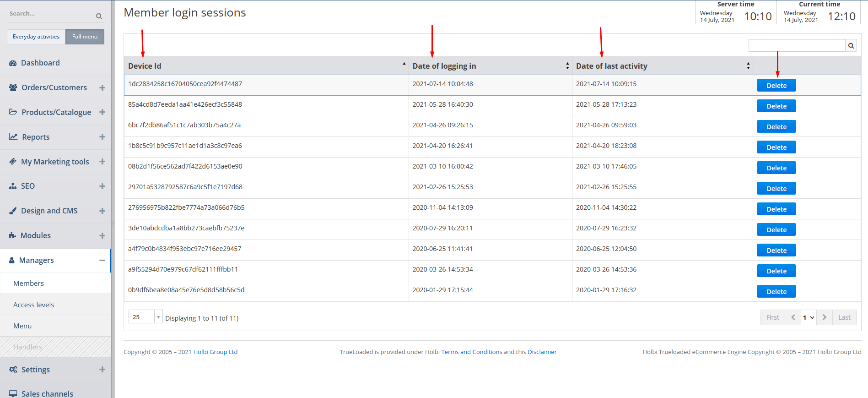Click the Modules puzzle icon
This screenshot has width=868, height=398.
coord(12,235)
